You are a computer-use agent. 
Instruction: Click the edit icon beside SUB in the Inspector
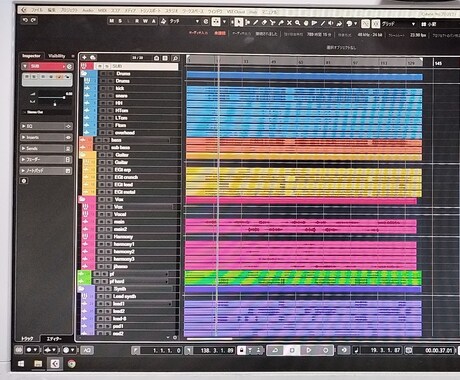[x=69, y=66]
